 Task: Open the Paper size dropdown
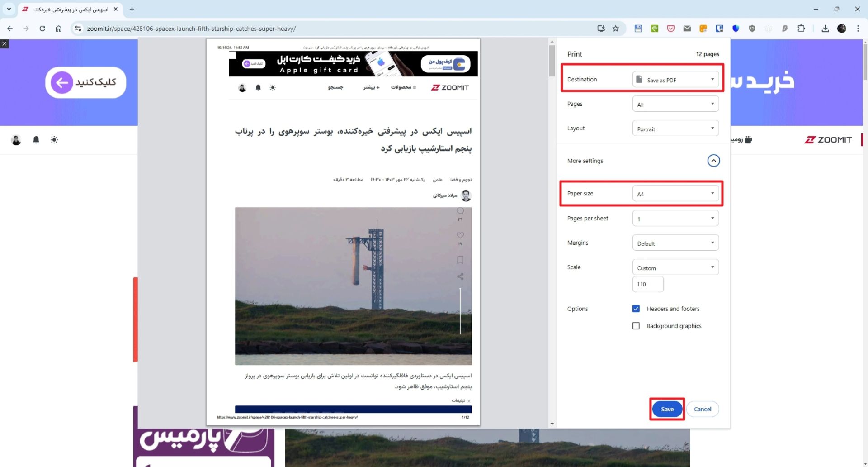pyautogui.click(x=675, y=194)
